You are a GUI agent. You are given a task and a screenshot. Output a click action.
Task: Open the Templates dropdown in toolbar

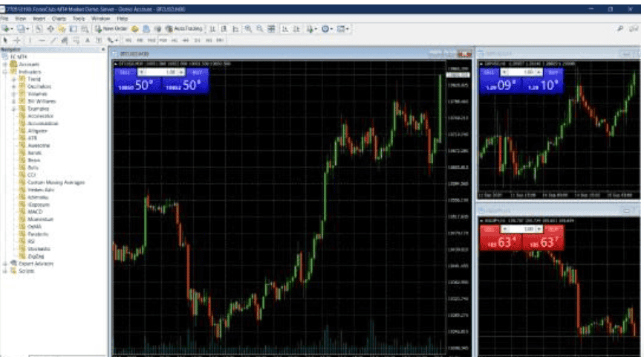point(342,29)
